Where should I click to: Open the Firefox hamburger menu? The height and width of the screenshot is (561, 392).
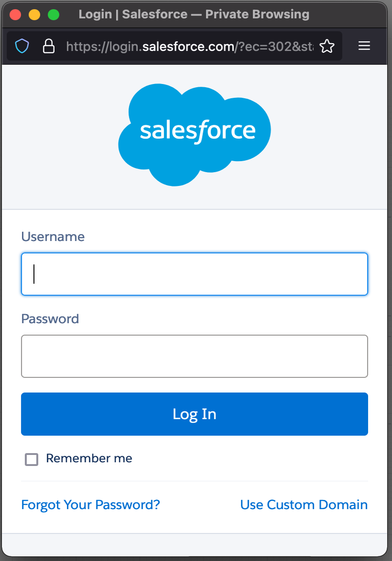click(x=364, y=46)
